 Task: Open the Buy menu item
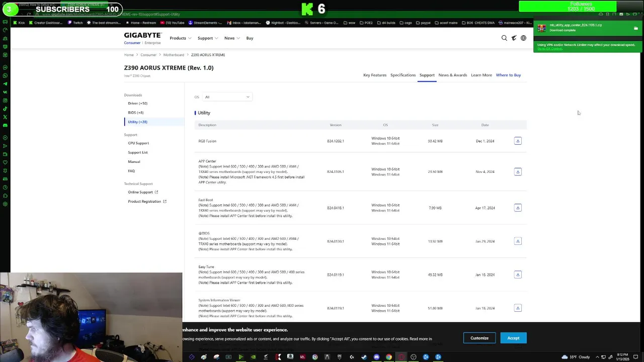click(x=250, y=38)
